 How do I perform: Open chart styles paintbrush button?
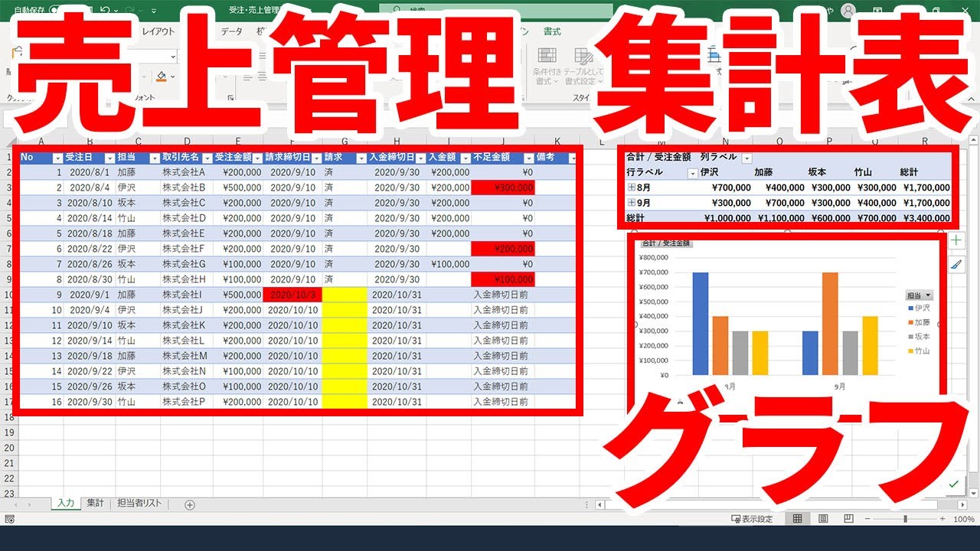coord(956,265)
